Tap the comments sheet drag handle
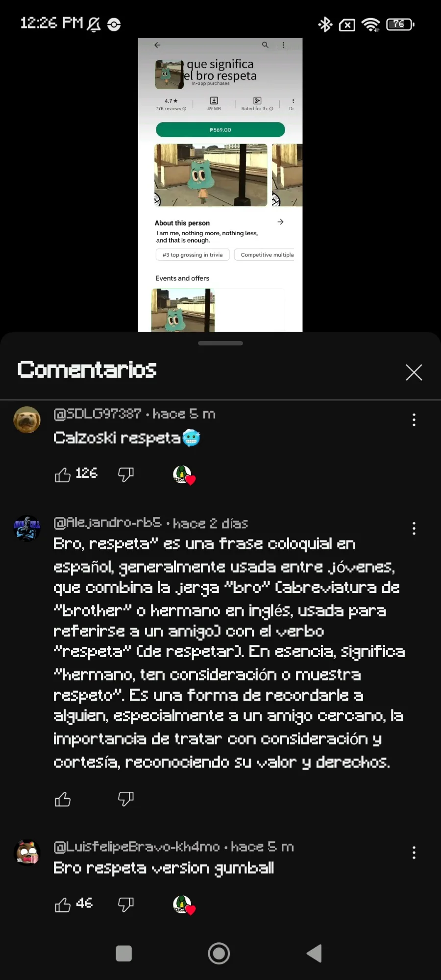 (x=220, y=343)
